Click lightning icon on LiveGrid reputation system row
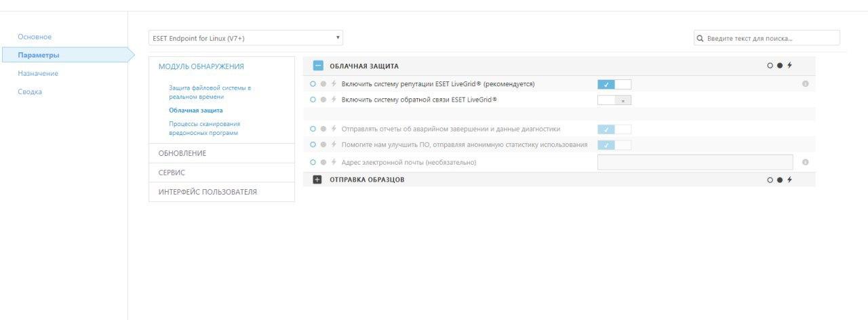The image size is (868, 320). coord(334,84)
